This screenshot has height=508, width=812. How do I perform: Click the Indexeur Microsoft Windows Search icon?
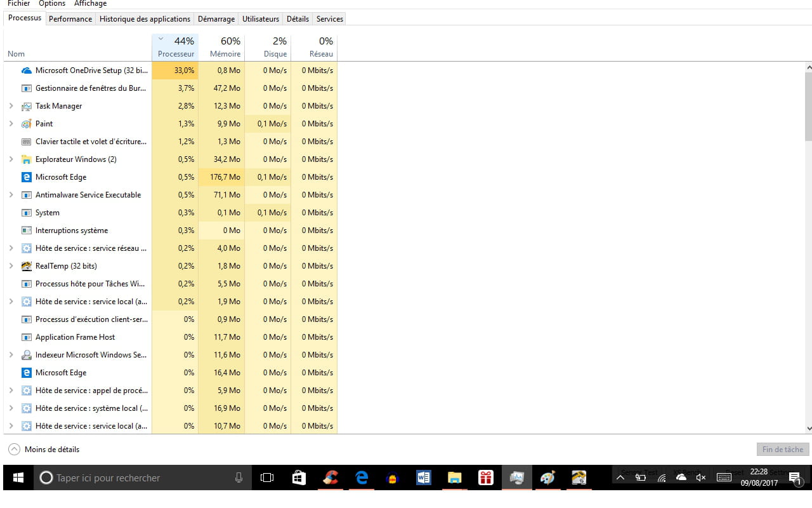27,355
